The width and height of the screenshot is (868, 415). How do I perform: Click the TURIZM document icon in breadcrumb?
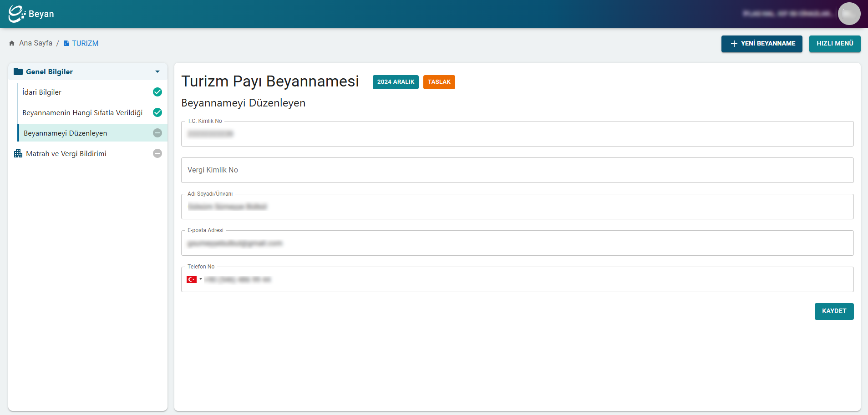point(66,43)
